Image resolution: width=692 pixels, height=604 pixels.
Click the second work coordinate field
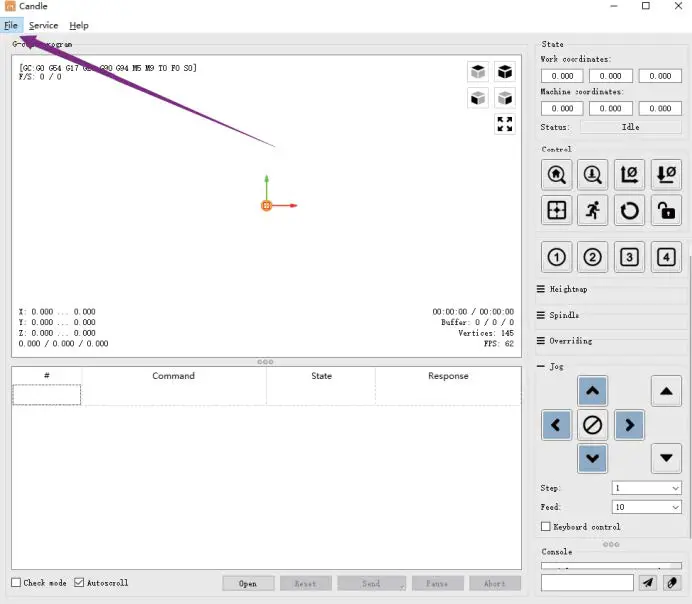coord(611,76)
